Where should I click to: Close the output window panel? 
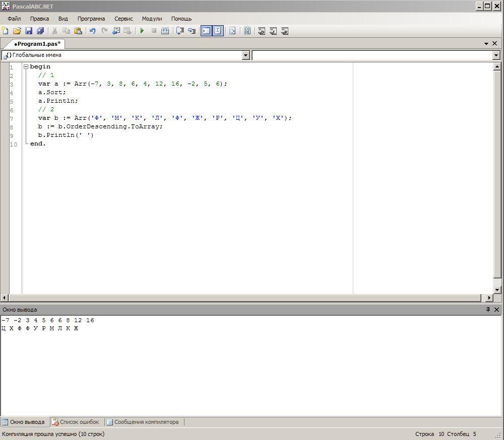[x=496, y=310]
